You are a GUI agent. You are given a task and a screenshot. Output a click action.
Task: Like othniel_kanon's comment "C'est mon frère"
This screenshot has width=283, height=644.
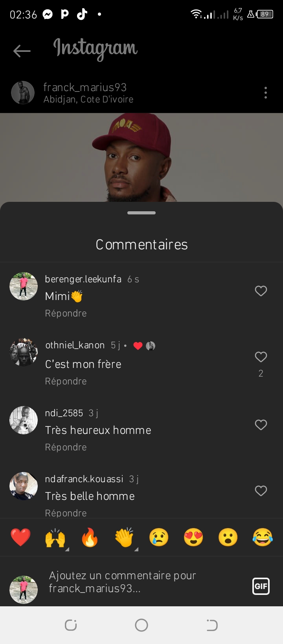click(x=261, y=357)
